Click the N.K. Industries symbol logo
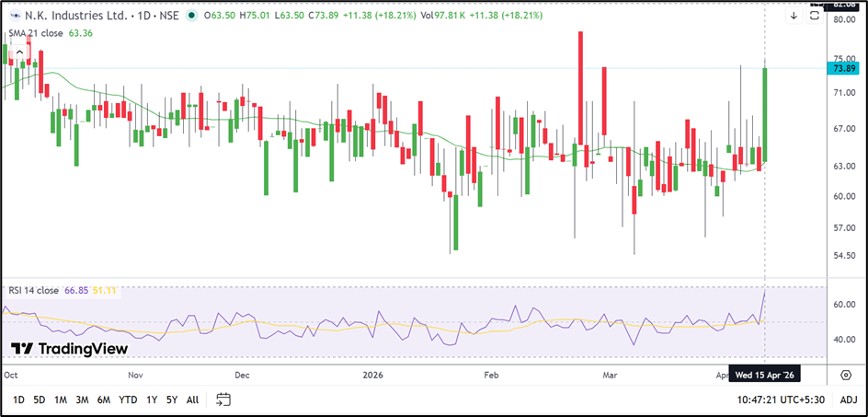 [x=12, y=16]
